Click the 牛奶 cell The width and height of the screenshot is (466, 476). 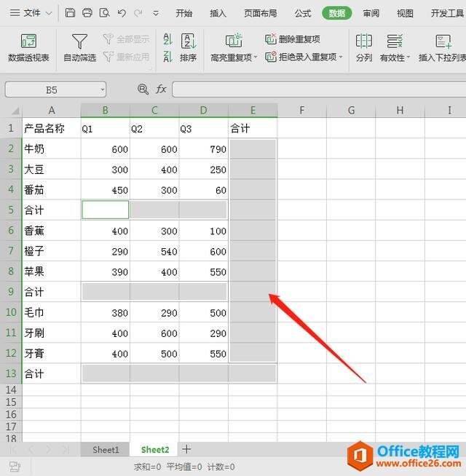pyautogui.click(x=52, y=148)
